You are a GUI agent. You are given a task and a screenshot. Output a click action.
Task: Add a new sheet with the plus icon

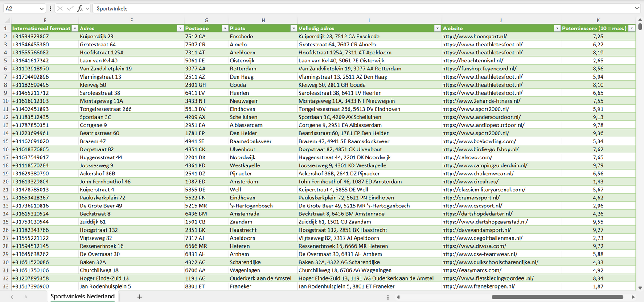(140, 297)
